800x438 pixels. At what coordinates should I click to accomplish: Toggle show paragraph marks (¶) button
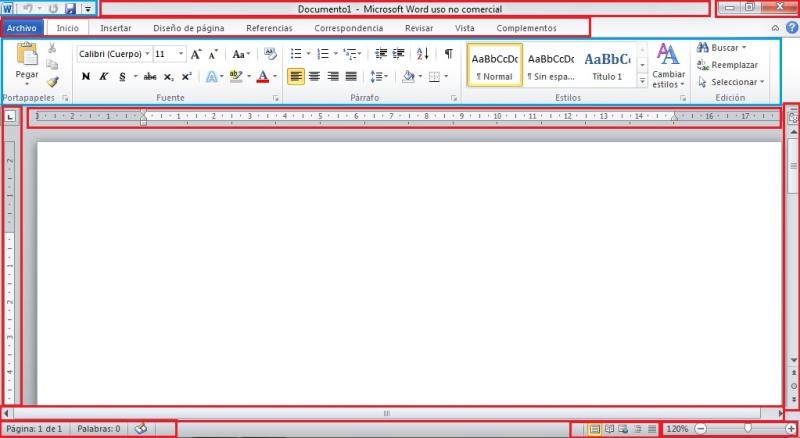point(448,53)
